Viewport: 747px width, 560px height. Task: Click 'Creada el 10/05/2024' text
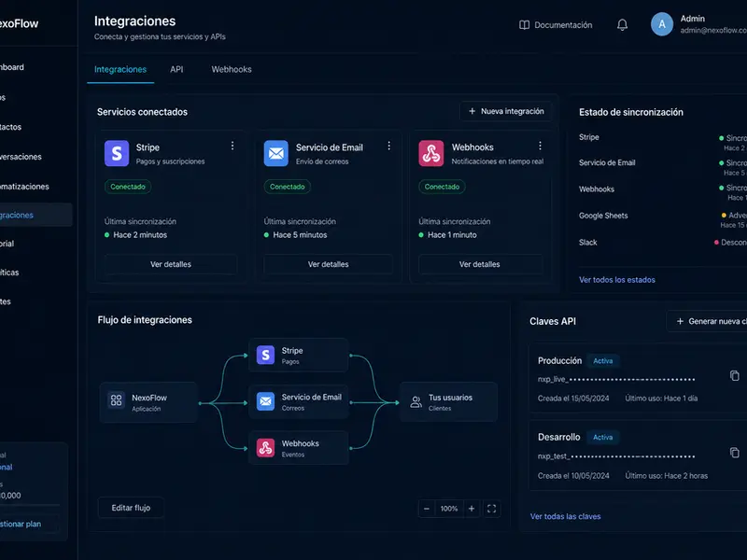click(x=573, y=476)
